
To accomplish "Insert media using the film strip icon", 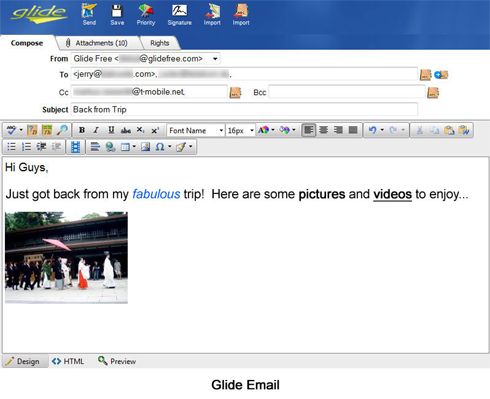I will click(76, 147).
